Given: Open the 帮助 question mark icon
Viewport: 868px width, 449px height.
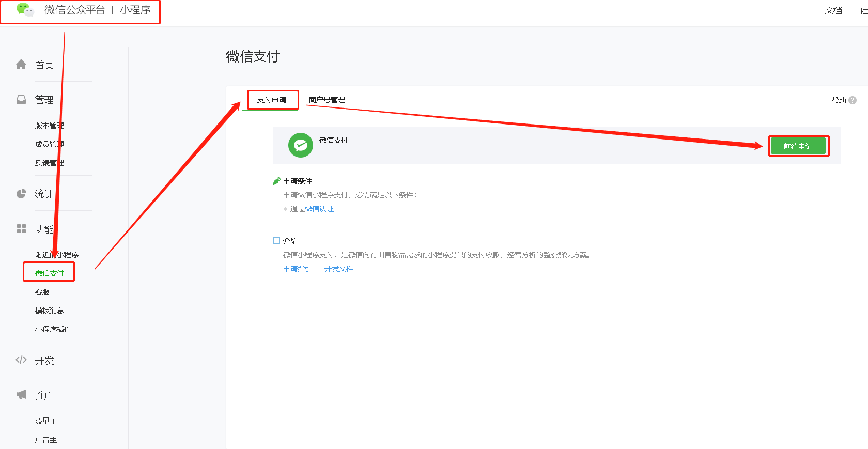Looking at the screenshot, I should tap(853, 100).
